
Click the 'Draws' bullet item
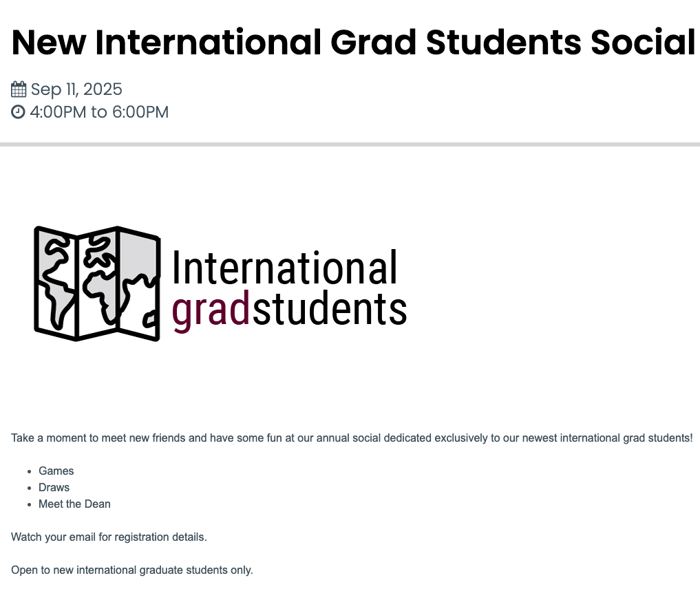(54, 487)
